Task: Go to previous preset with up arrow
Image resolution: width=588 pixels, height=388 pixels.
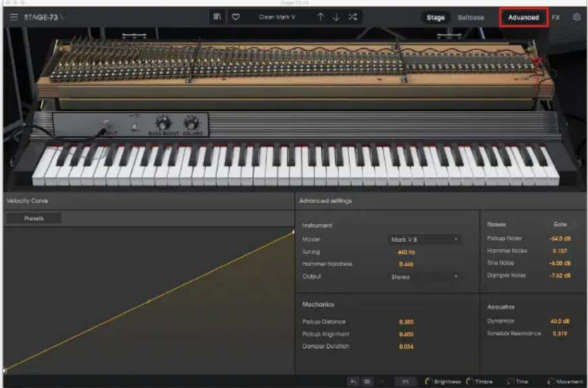Action: [320, 17]
